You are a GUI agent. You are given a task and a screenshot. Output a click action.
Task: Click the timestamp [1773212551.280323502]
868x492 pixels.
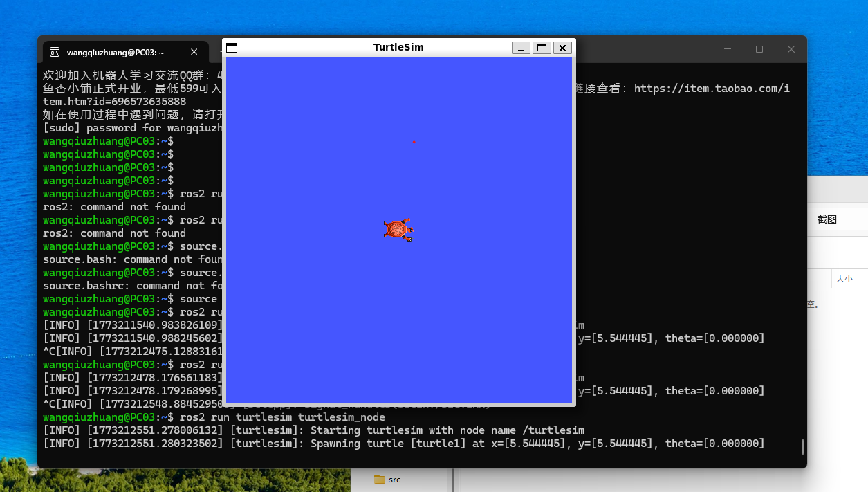click(x=155, y=444)
